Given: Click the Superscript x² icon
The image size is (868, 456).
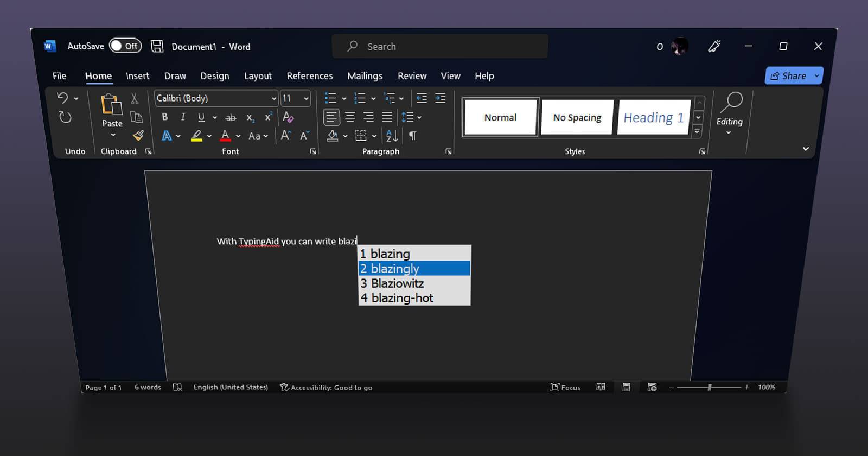Looking at the screenshot, I should pos(268,117).
